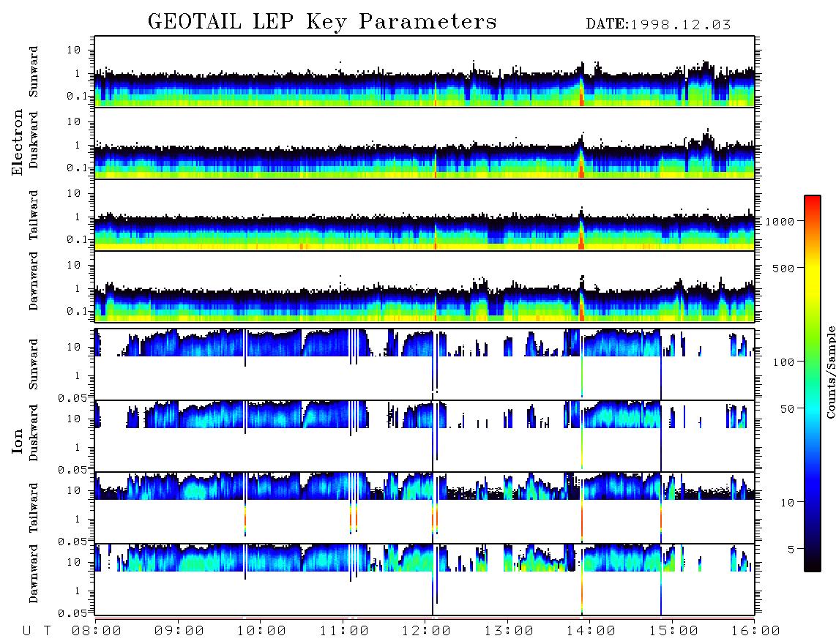Pick the Ion "Duskward" panel label
The height and width of the screenshot is (644, 836).
34,433
